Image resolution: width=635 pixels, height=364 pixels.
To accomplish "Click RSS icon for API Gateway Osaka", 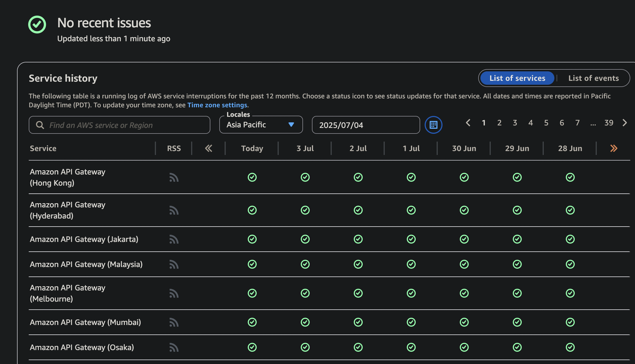I will tap(174, 348).
